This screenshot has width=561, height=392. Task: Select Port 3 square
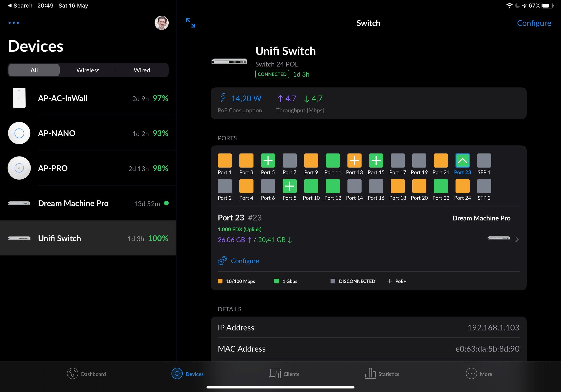tap(246, 161)
